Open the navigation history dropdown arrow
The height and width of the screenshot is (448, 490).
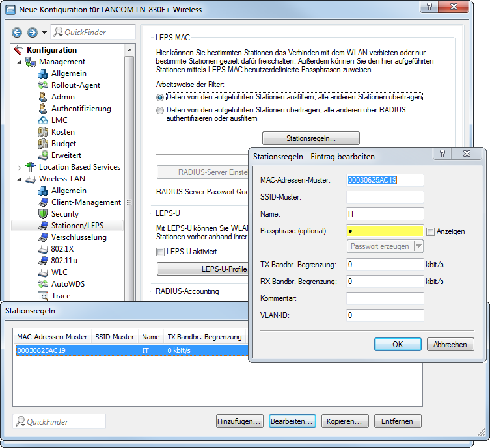coord(44,32)
